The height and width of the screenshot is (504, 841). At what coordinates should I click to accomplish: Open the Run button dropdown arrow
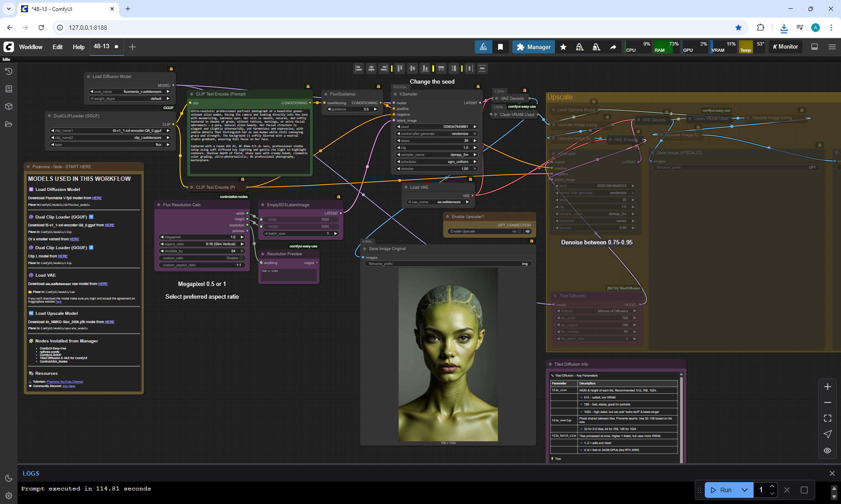click(x=745, y=490)
